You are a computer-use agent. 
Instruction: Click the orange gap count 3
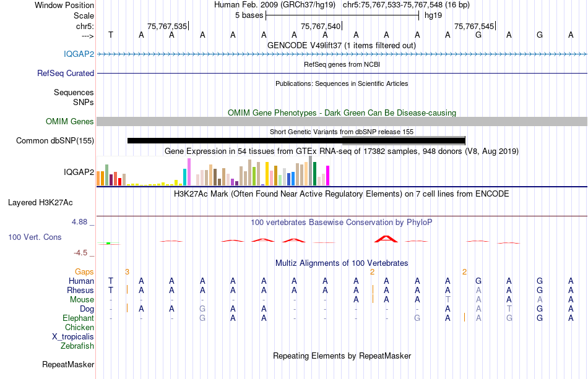pyautogui.click(x=127, y=272)
